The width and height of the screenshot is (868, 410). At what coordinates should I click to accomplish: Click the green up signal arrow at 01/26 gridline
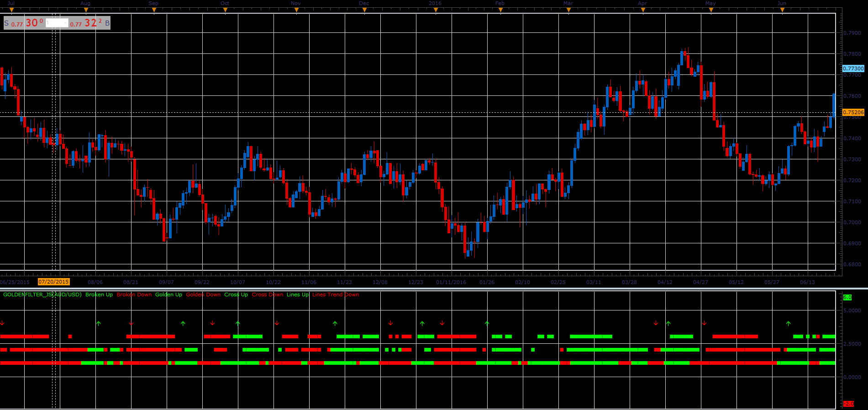[x=487, y=323]
